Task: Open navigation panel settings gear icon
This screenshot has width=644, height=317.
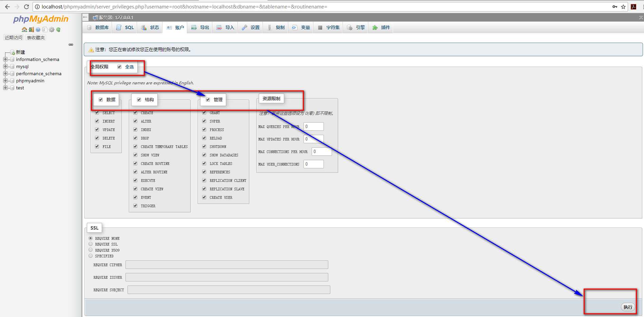Action: [52, 30]
